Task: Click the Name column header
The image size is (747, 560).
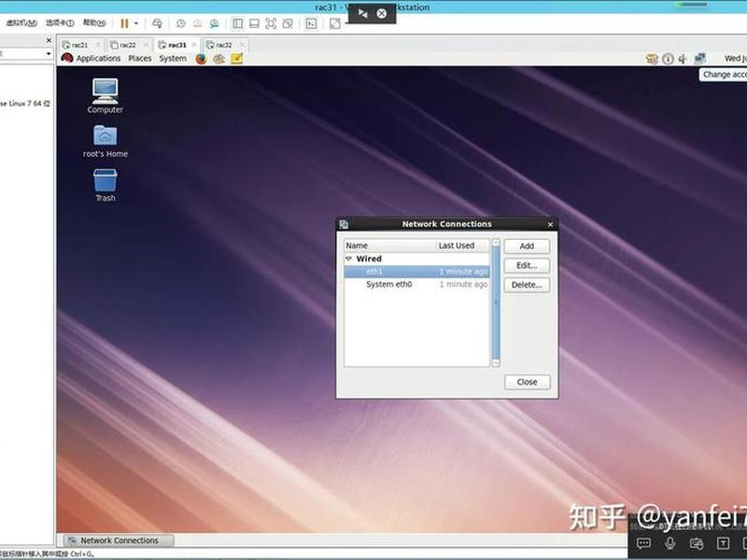Action: point(390,245)
